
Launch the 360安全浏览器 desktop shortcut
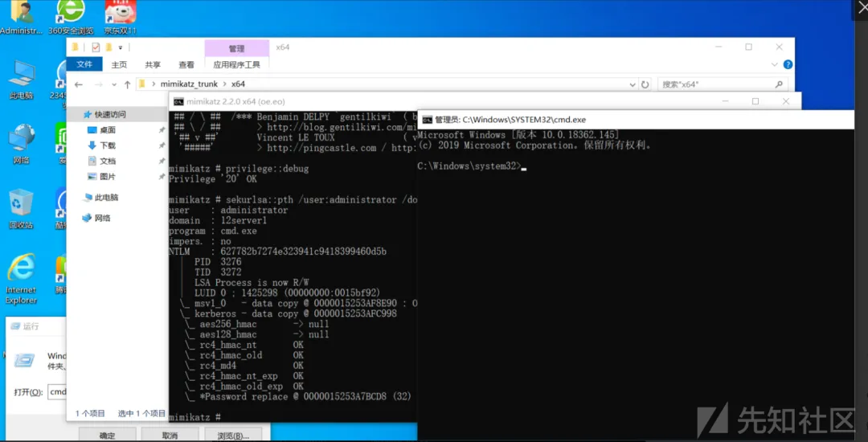[x=71, y=17]
